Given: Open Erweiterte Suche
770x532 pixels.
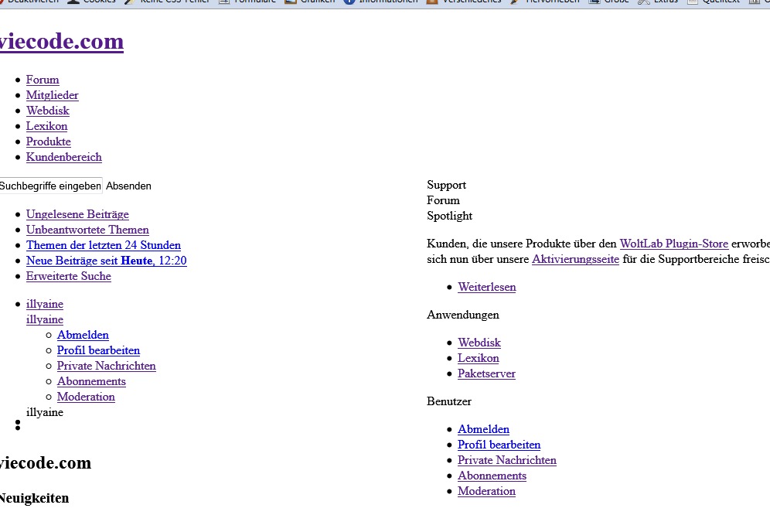Looking at the screenshot, I should (68, 276).
